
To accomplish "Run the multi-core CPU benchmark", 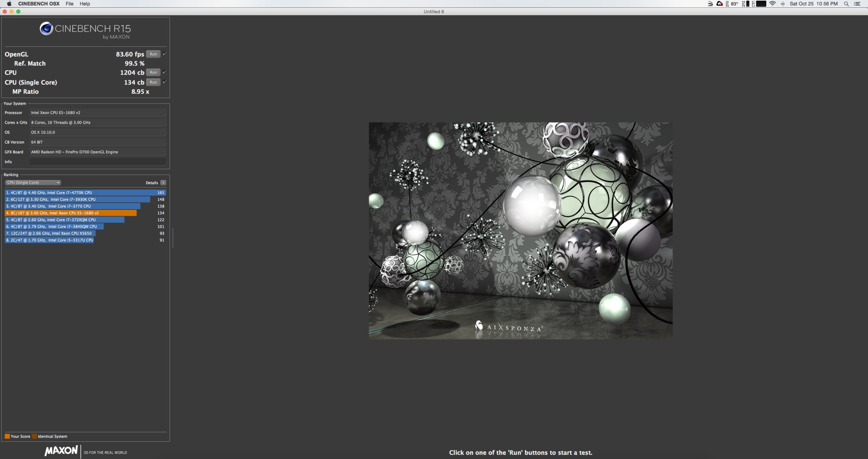I will pos(153,72).
